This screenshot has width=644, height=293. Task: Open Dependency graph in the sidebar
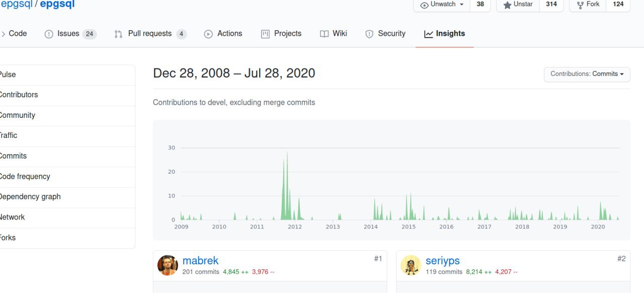click(x=67, y=197)
